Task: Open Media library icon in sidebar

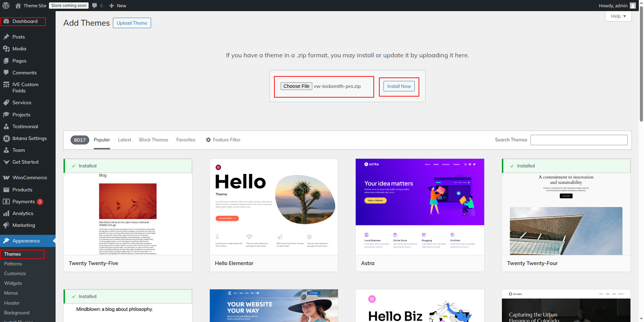Action: [x=6, y=49]
